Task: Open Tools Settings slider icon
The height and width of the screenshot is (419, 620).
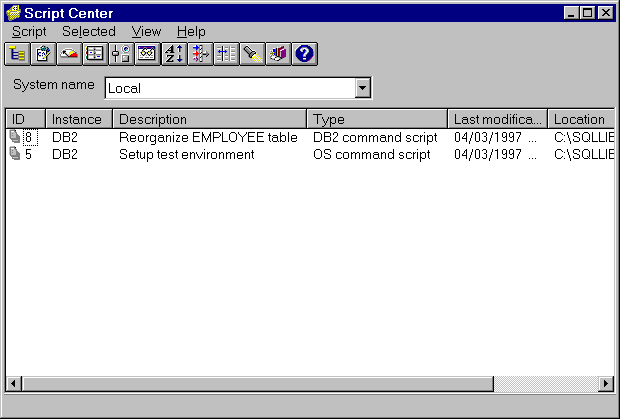Action: (x=121, y=54)
